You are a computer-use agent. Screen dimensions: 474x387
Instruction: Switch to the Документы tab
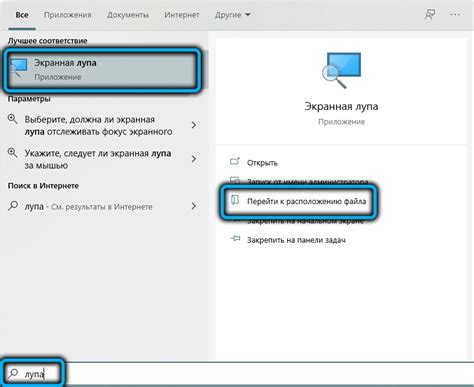128,15
